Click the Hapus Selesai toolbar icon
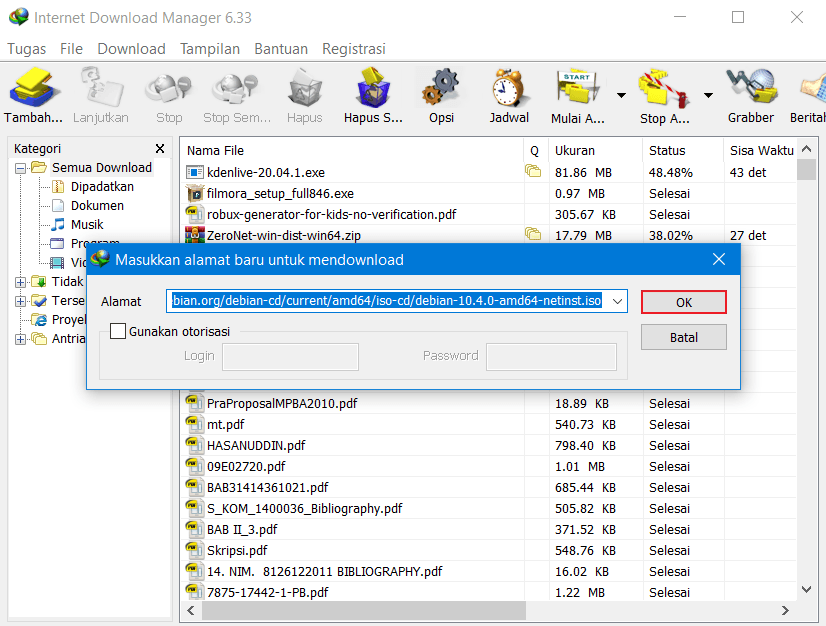Viewport: 826px width, 626px height. [373, 87]
